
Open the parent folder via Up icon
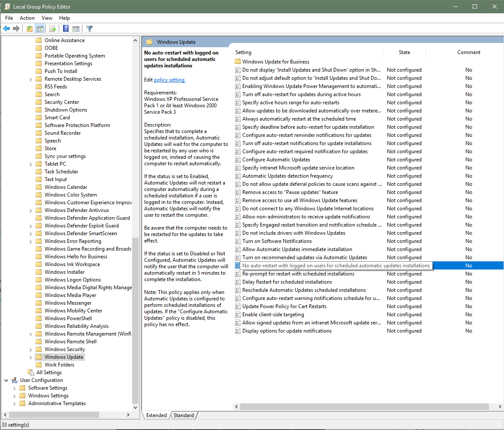pos(29,28)
